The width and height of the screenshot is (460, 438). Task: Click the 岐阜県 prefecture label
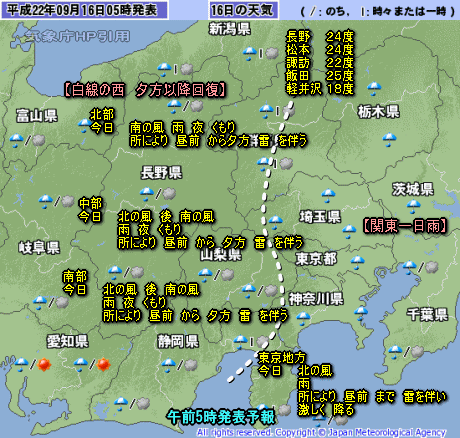coord(39,248)
